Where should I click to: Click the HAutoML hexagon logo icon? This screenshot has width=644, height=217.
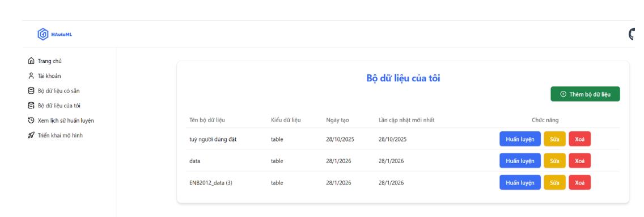coord(43,34)
